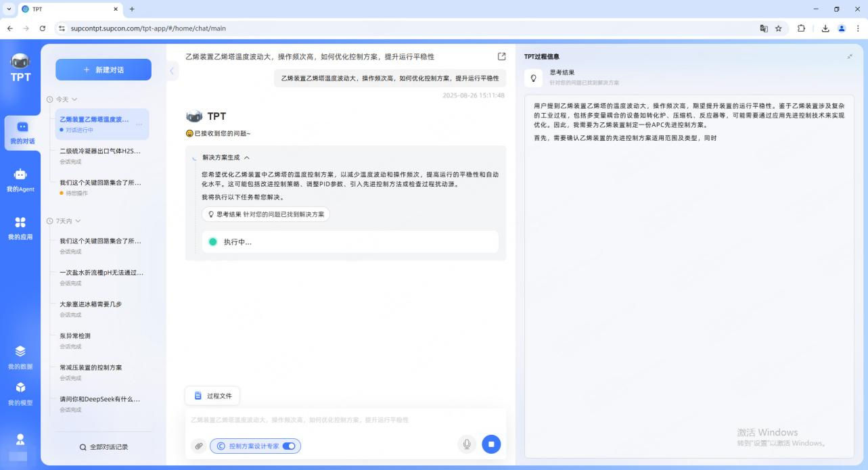The image size is (868, 470).
Task: Click the user profile icon at sidebar bottom
Action: pyautogui.click(x=20, y=439)
